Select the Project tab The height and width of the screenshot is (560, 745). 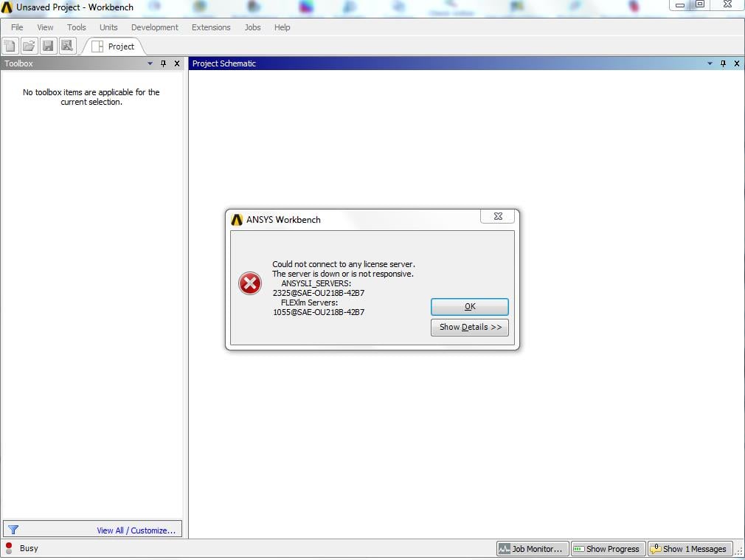click(113, 46)
